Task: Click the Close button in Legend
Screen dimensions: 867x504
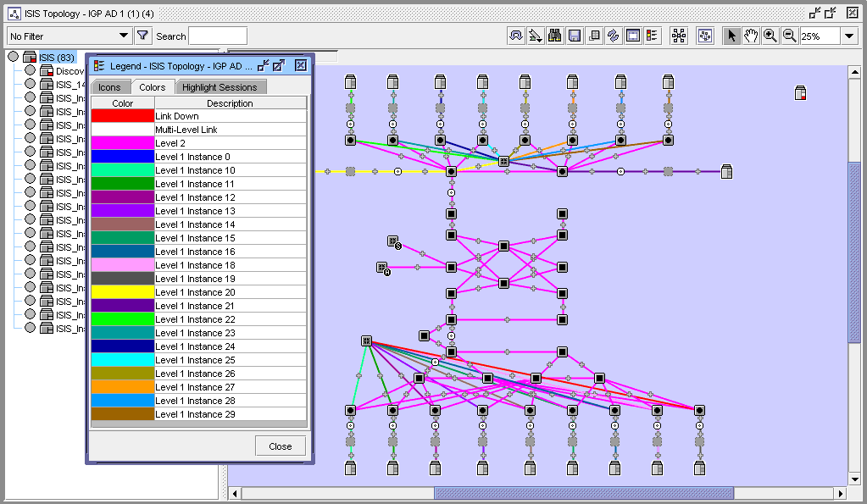Action: click(x=281, y=446)
